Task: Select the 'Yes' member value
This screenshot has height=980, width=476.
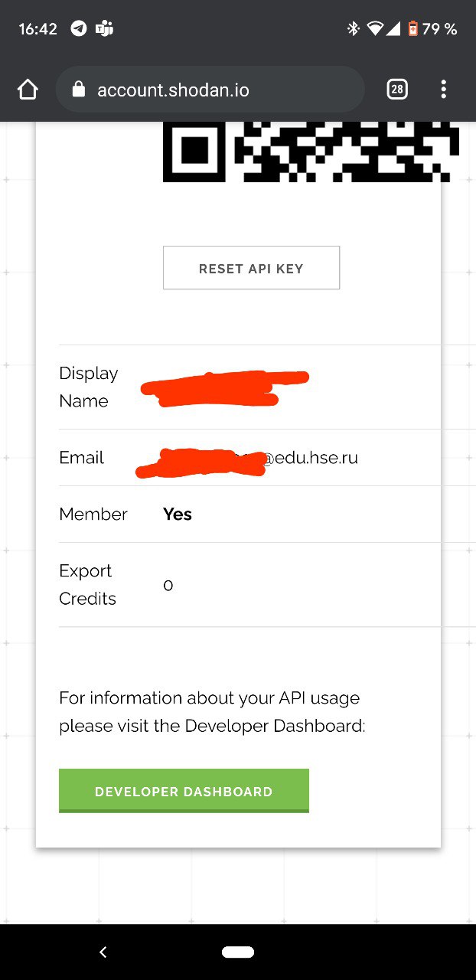Action: (x=178, y=514)
